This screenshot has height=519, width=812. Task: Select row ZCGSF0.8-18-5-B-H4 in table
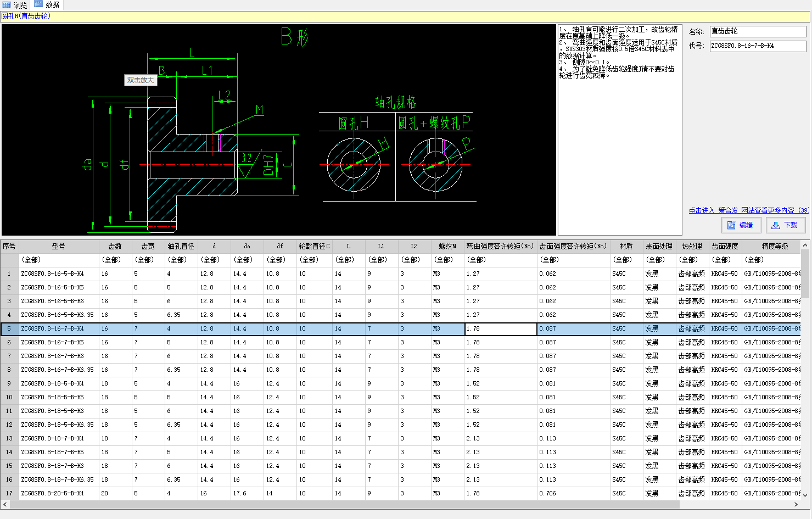pyautogui.click(x=53, y=383)
